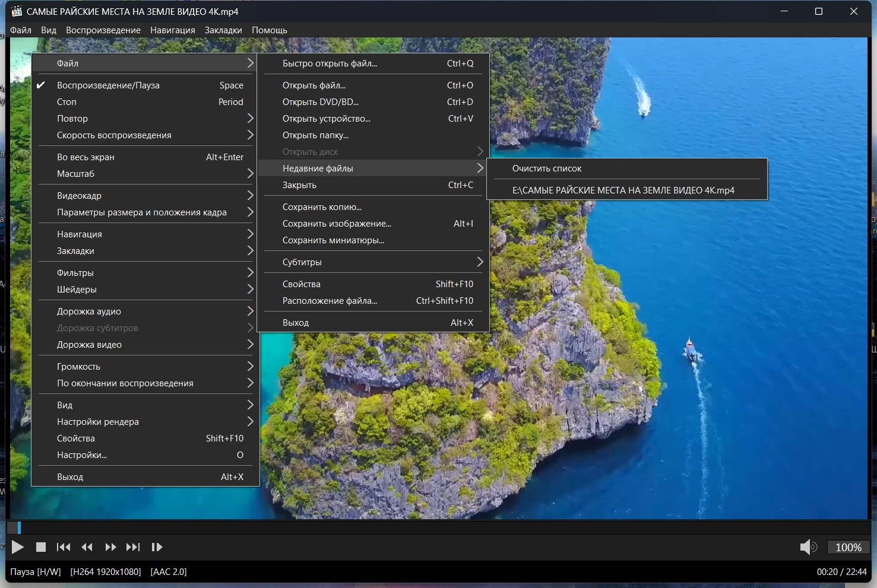Click the media player app icon in title bar

point(17,11)
